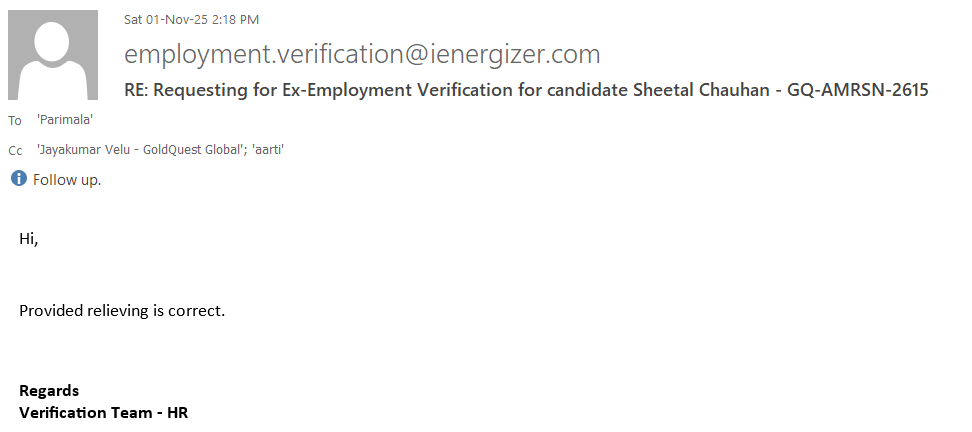
Task: Click the greeting 'Hi,' in message body
Action: [x=28, y=239]
